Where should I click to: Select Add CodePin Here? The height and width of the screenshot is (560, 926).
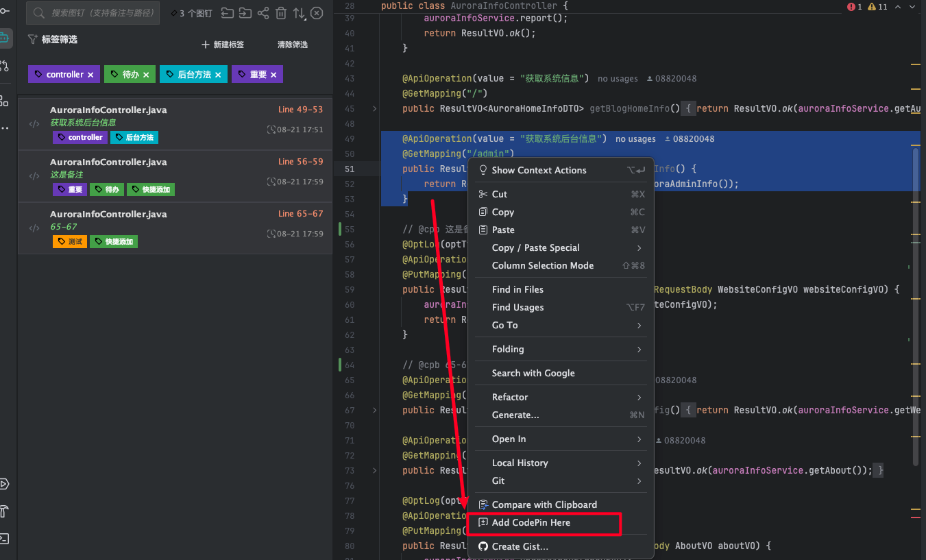point(561,522)
